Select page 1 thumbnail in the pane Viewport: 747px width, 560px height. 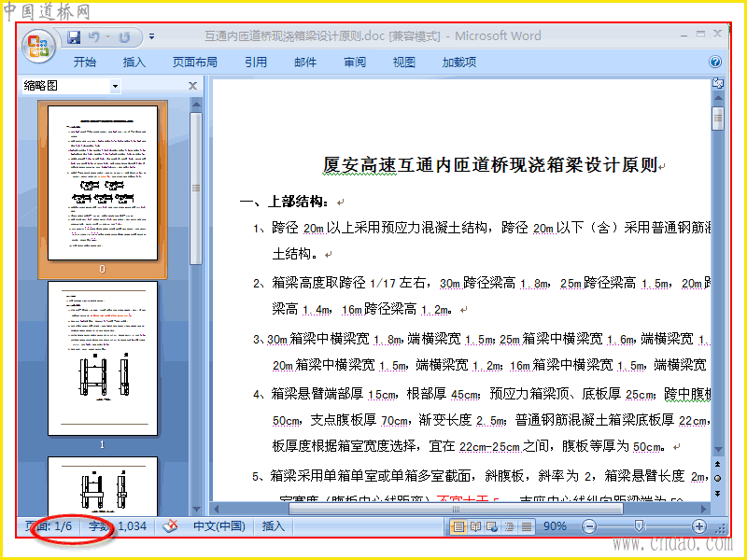[103, 358]
